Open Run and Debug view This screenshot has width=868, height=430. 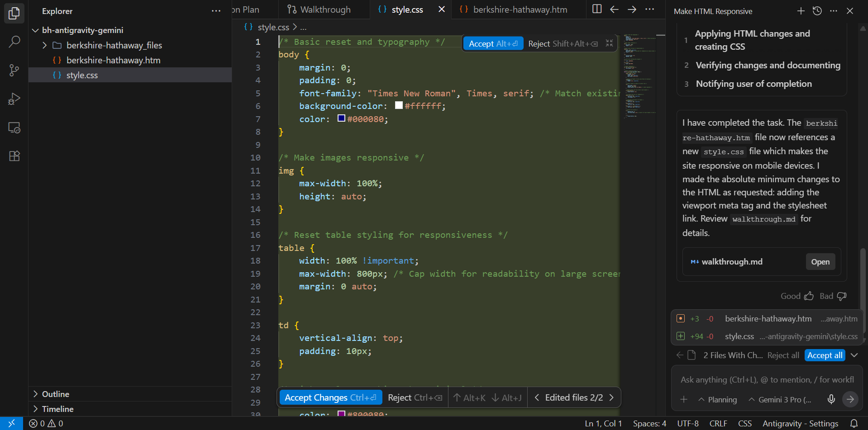(x=14, y=99)
